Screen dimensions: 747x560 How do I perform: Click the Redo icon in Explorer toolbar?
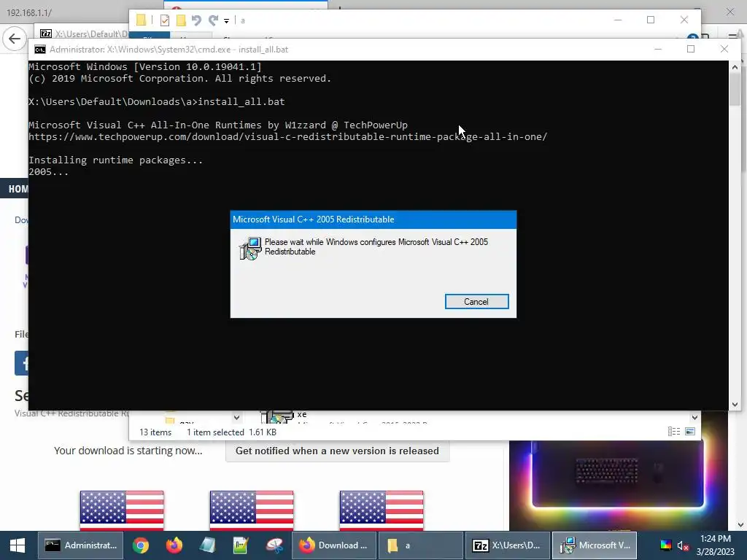(213, 20)
